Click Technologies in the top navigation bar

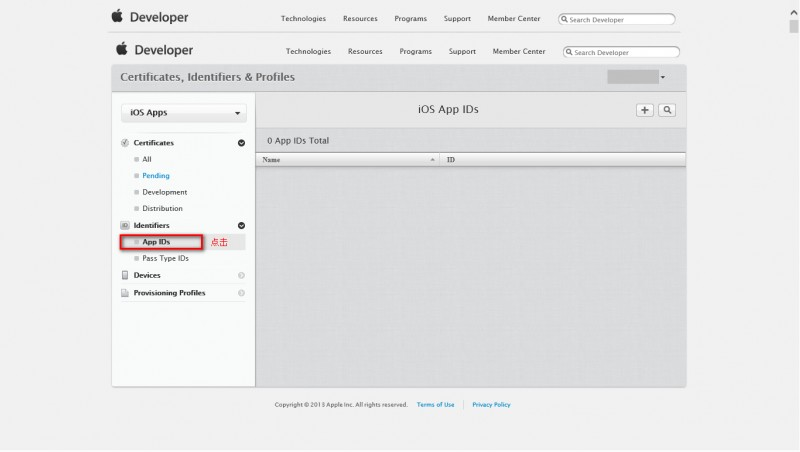(303, 18)
